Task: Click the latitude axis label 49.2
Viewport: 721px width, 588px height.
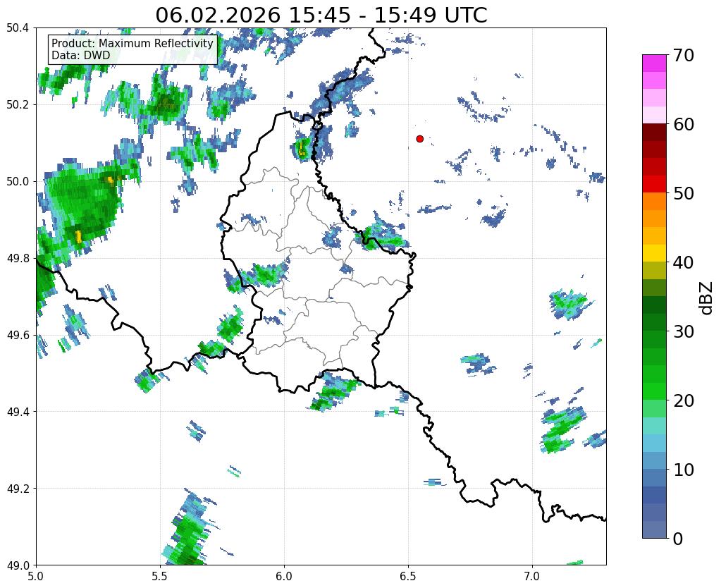Action: tap(18, 489)
